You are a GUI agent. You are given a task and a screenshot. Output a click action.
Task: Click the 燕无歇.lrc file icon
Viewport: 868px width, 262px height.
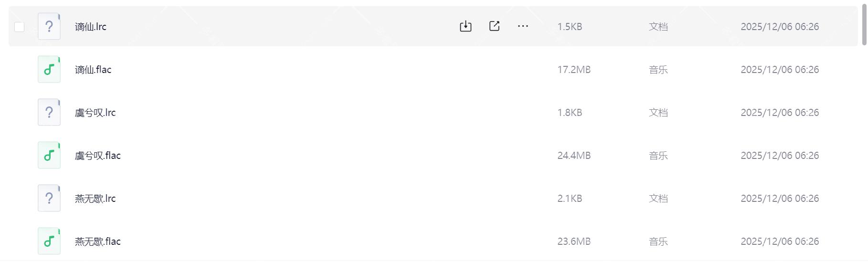(49, 198)
